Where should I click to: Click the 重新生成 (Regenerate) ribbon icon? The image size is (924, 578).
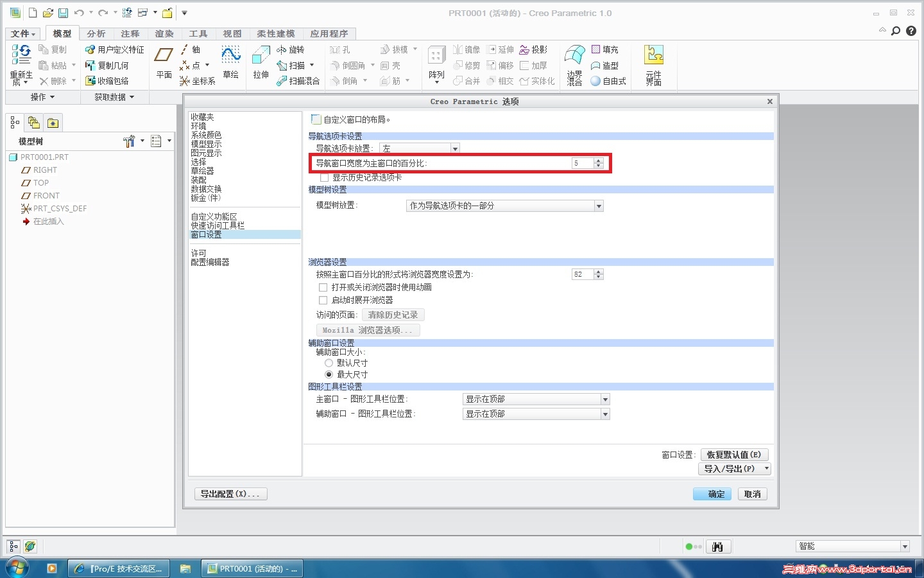tap(21, 64)
